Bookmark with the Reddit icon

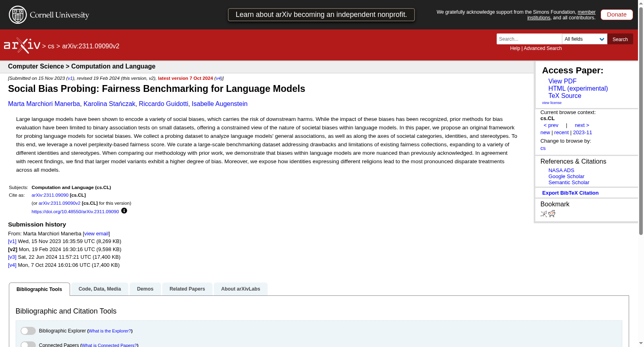point(552,214)
